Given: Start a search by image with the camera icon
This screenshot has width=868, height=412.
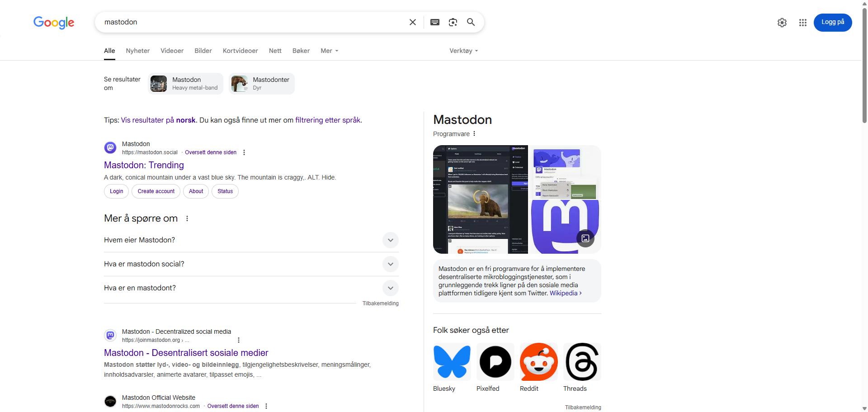Looking at the screenshot, I should click(x=453, y=22).
